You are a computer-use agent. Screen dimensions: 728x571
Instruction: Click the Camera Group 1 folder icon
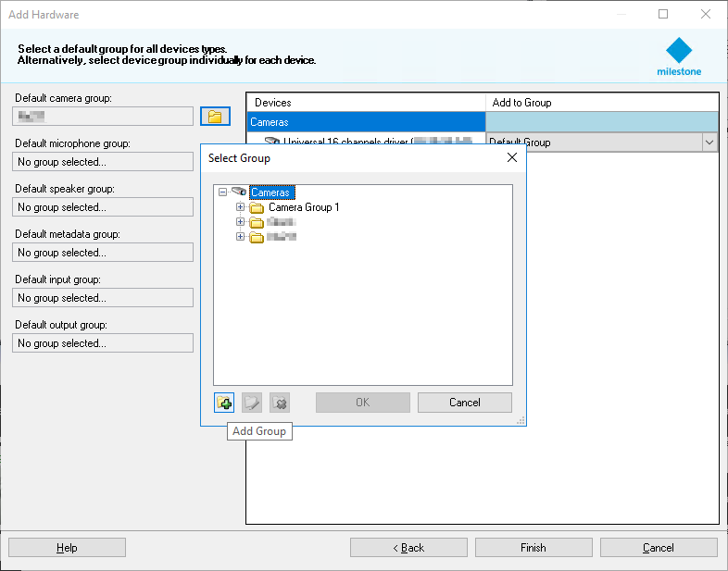[257, 207]
